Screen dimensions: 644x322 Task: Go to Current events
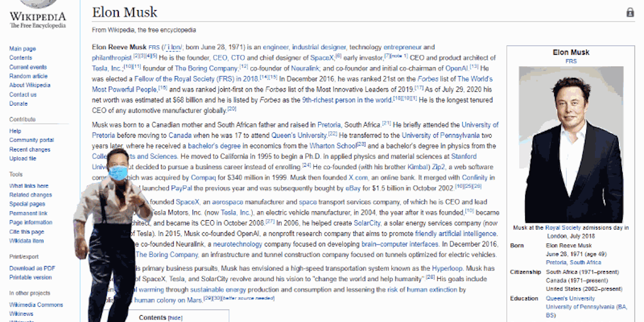(28, 67)
